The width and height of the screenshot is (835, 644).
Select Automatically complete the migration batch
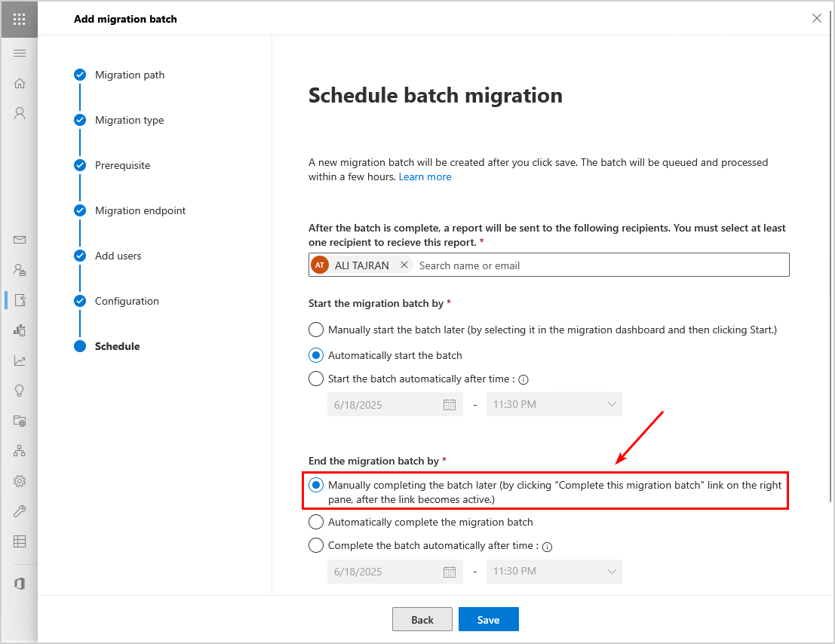(x=316, y=522)
